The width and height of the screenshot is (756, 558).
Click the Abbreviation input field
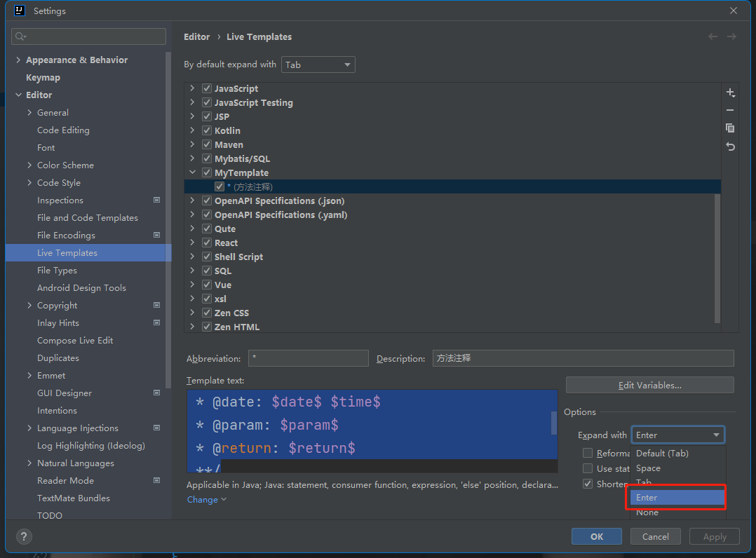pyautogui.click(x=309, y=358)
